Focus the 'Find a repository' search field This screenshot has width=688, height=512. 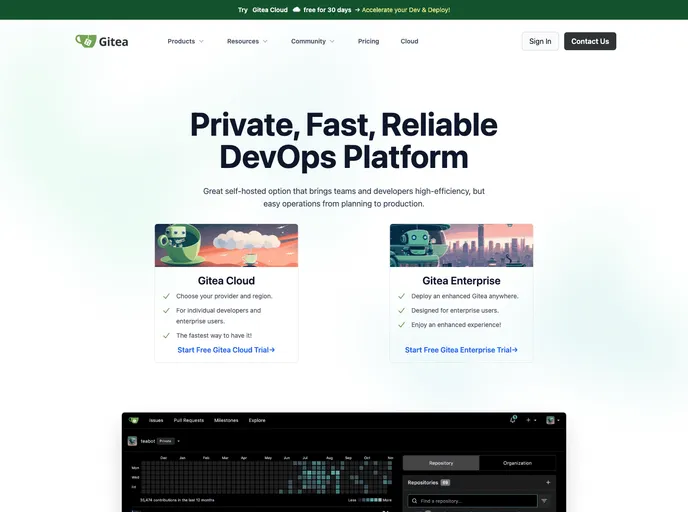pyautogui.click(x=473, y=501)
